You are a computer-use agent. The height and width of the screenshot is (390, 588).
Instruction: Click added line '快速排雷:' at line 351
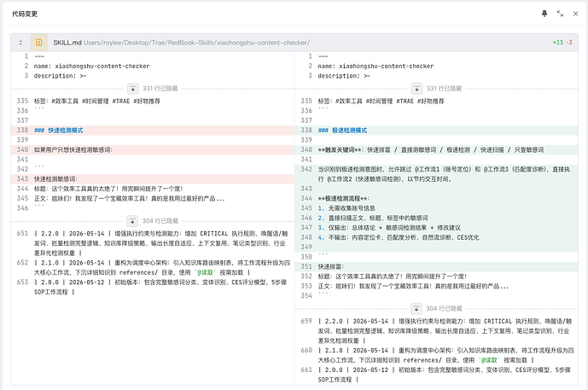click(331, 267)
